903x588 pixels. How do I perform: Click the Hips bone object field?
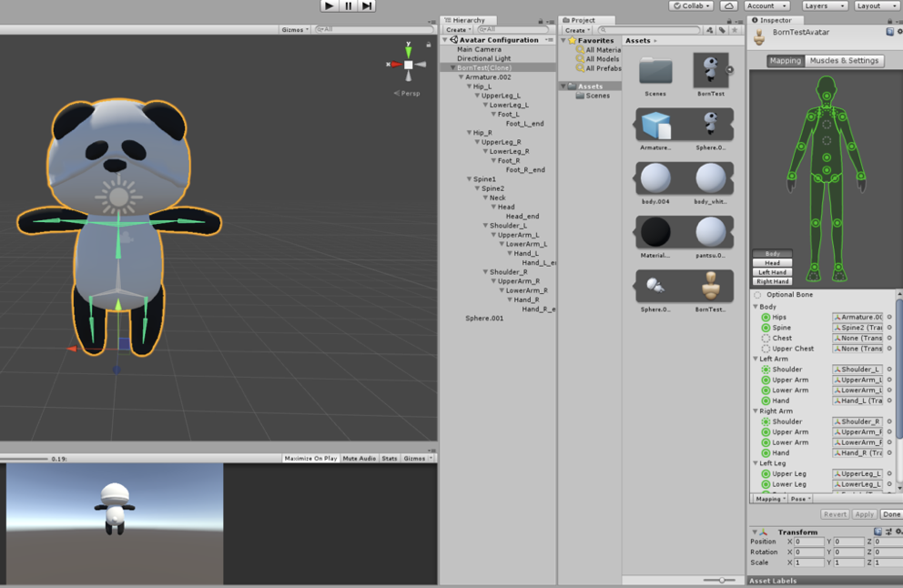[857, 318]
